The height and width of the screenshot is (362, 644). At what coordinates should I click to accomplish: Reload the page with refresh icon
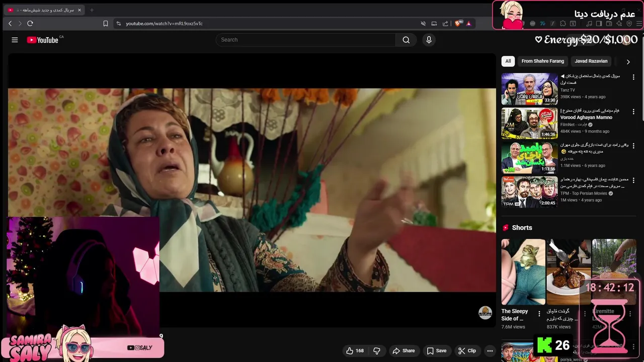point(30,23)
